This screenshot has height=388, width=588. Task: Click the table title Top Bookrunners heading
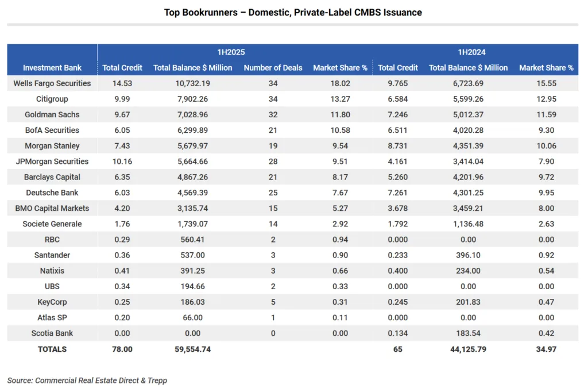[x=293, y=12]
